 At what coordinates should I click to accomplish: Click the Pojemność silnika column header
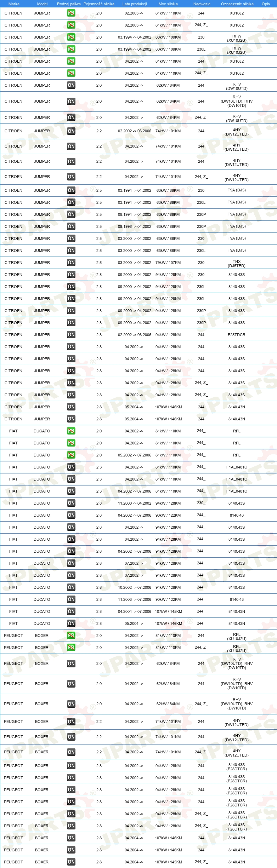coord(99,4)
